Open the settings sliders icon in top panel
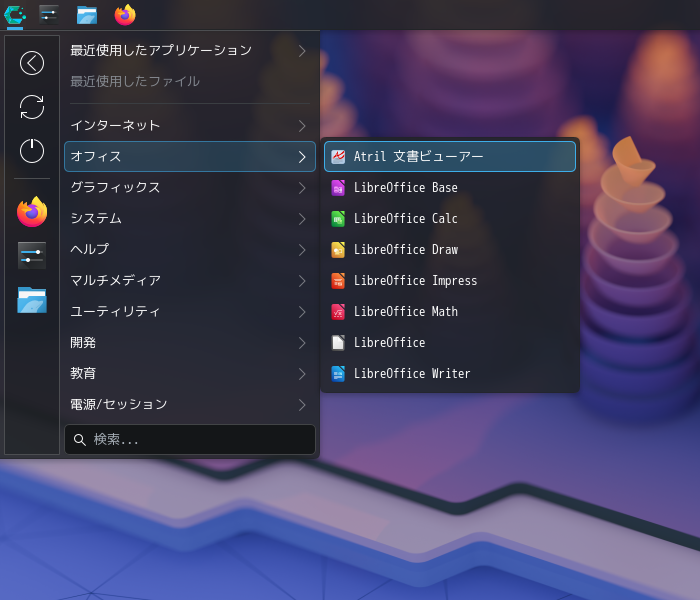Viewport: 700px width, 600px height. tap(49, 15)
